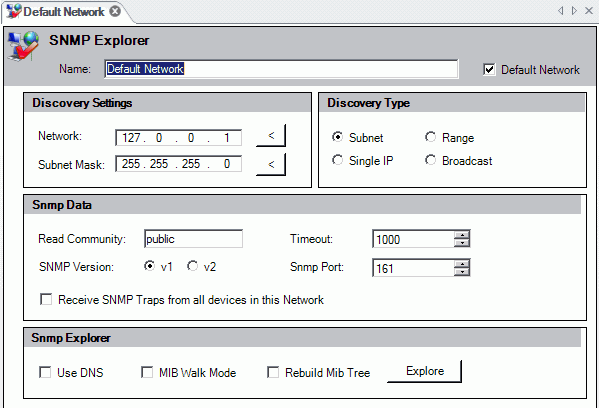The image size is (599, 408).
Task: Check the Use DNS option
Action: (45, 372)
